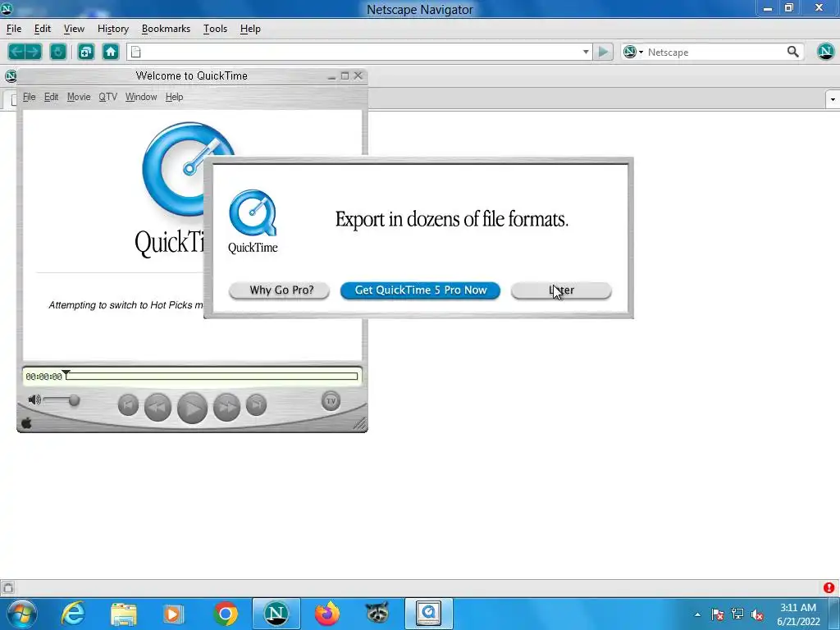Click the Why Go Pro? button
The image size is (840, 630).
coord(279,290)
